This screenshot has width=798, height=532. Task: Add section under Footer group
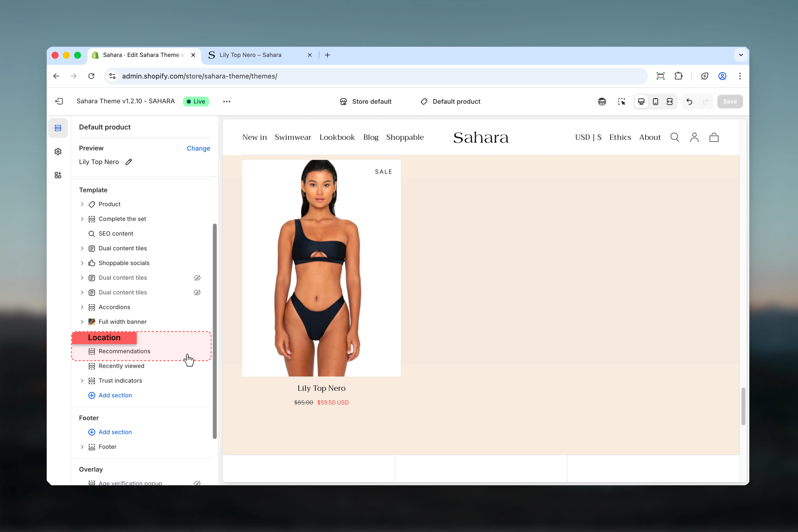point(110,432)
